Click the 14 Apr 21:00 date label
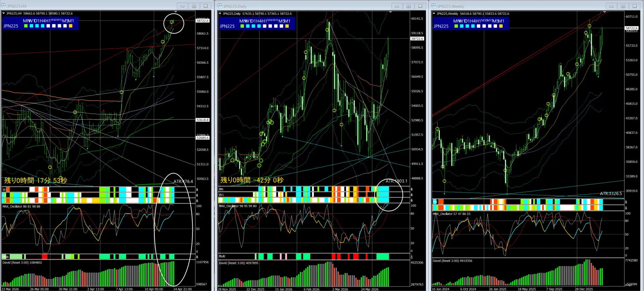Screen dimensions: 644x291 (182, 289)
